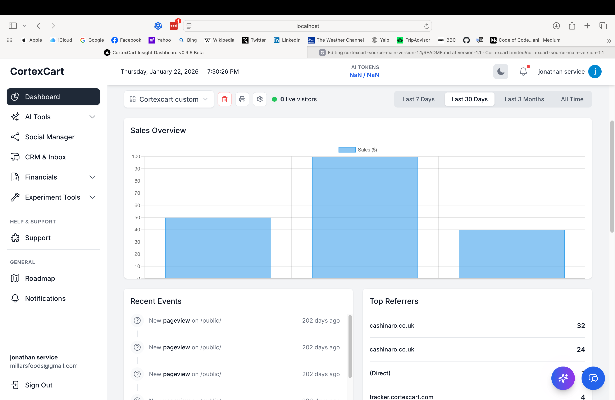Screen dimensions: 615x400
Task: Click the Sign Out icon in sidebar
Action: [x=15, y=385]
